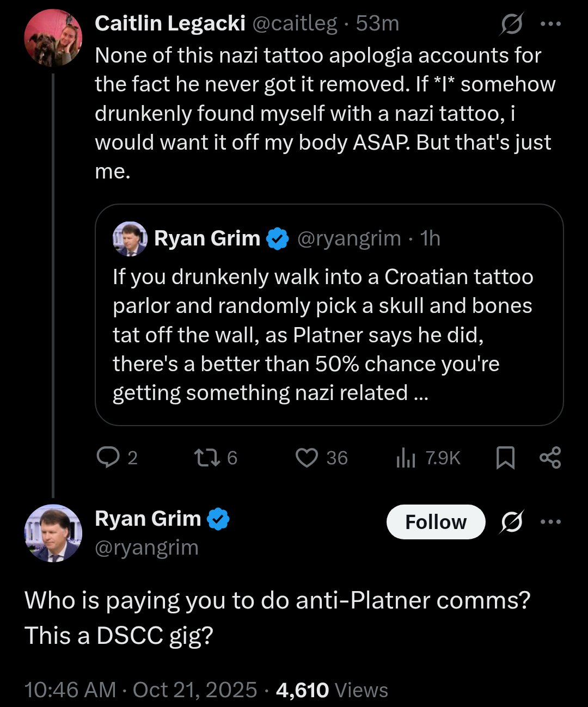The width and height of the screenshot is (588, 707).
Task: Share Caitlin Legacki's tweet
Action: [550, 458]
